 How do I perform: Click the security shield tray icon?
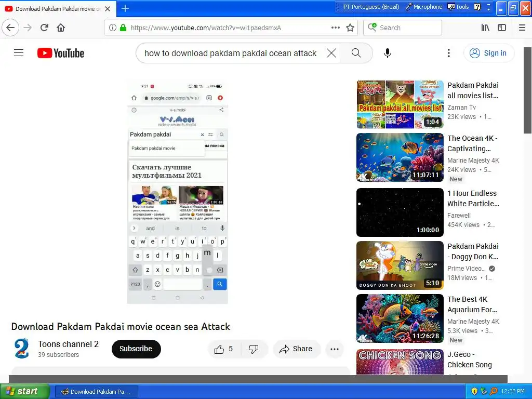pyautogui.click(x=474, y=391)
